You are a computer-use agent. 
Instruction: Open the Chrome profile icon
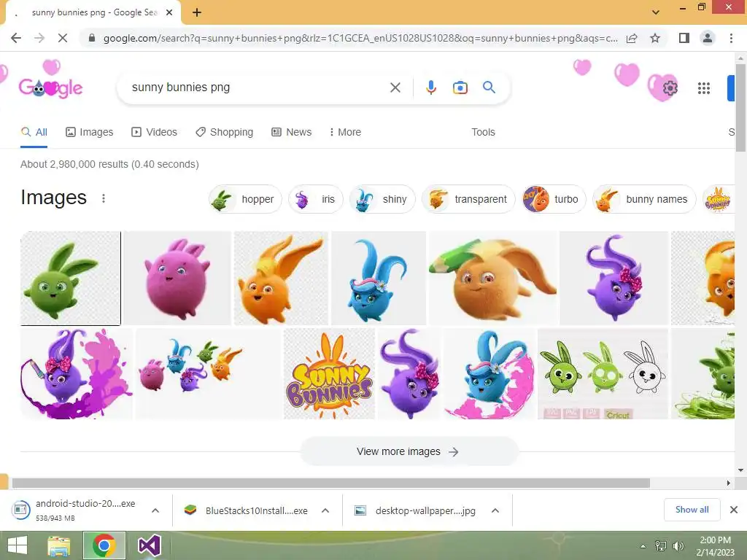(708, 38)
